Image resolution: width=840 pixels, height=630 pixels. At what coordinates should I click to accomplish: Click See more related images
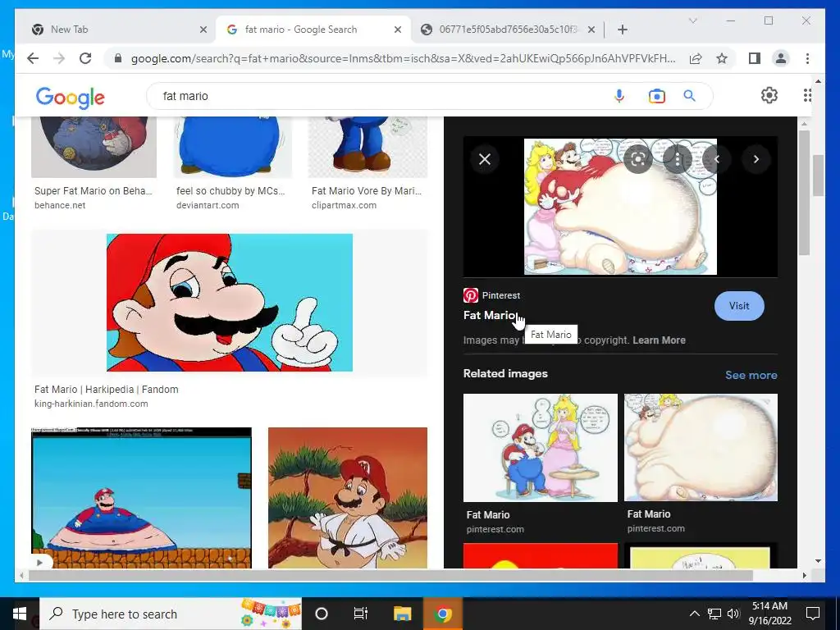pos(751,375)
